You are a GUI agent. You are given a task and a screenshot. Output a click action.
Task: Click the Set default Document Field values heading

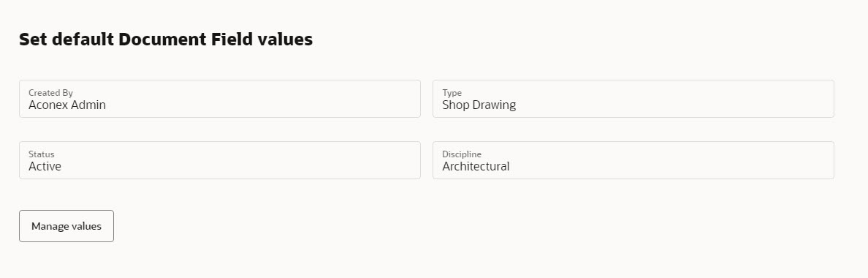(166, 40)
